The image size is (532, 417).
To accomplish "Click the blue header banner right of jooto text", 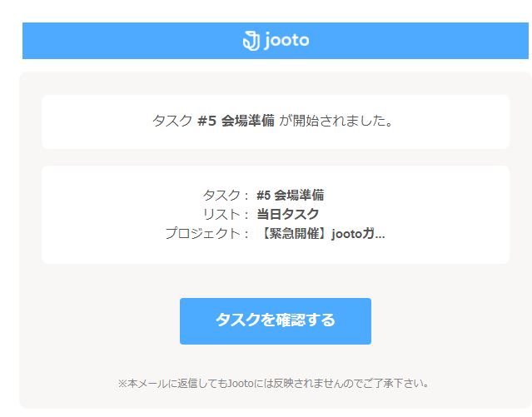I will 416,41.
